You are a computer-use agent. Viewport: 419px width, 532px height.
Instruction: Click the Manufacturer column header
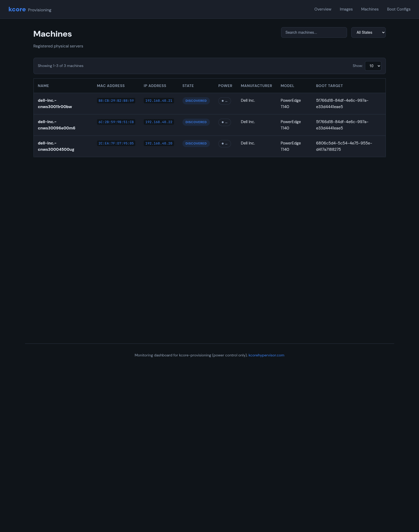256,86
